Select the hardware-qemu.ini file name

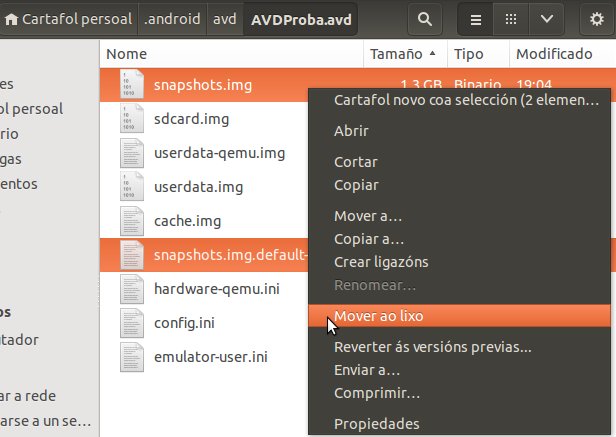coord(216,289)
